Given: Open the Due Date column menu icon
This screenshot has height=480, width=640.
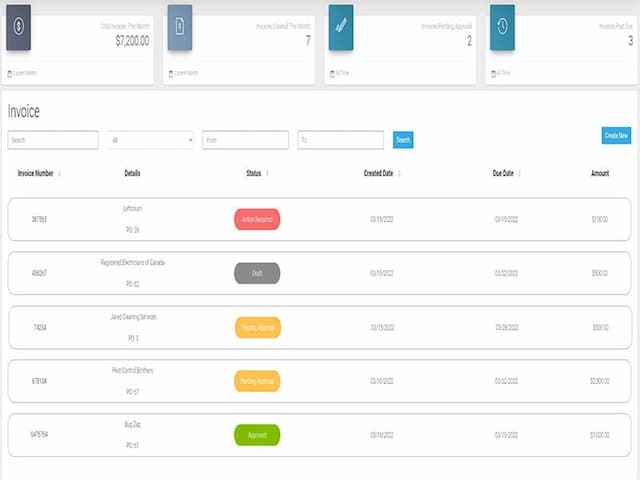Looking at the screenshot, I should (x=520, y=173).
